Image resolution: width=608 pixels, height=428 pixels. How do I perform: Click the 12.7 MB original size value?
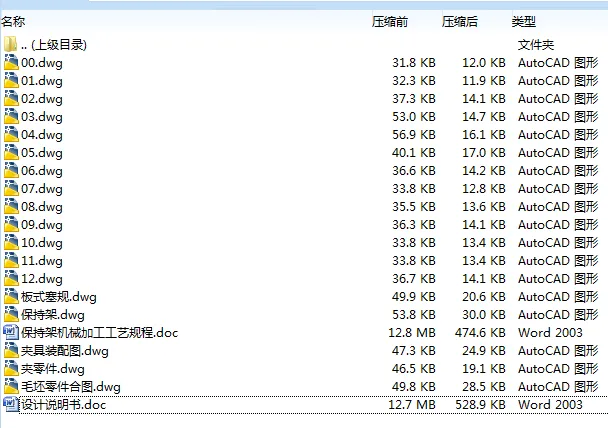point(412,405)
